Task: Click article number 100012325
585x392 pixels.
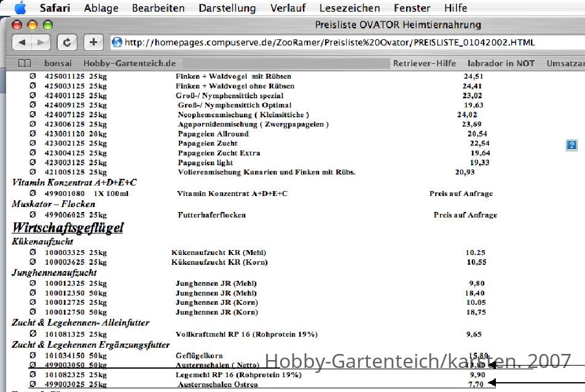Action: tap(65, 283)
